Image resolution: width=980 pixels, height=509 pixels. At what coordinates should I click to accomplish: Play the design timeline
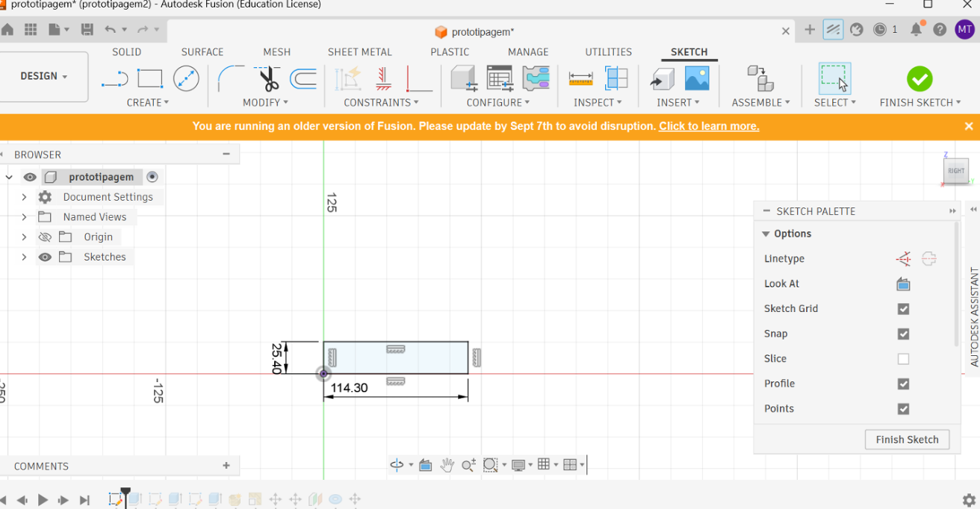[x=43, y=500]
